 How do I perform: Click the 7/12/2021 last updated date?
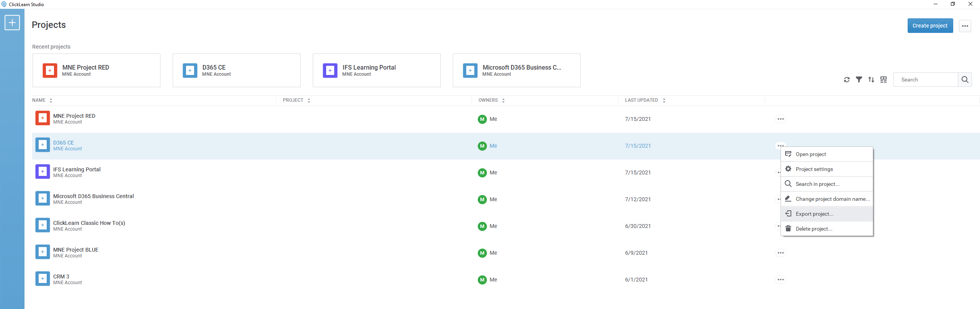click(638, 199)
